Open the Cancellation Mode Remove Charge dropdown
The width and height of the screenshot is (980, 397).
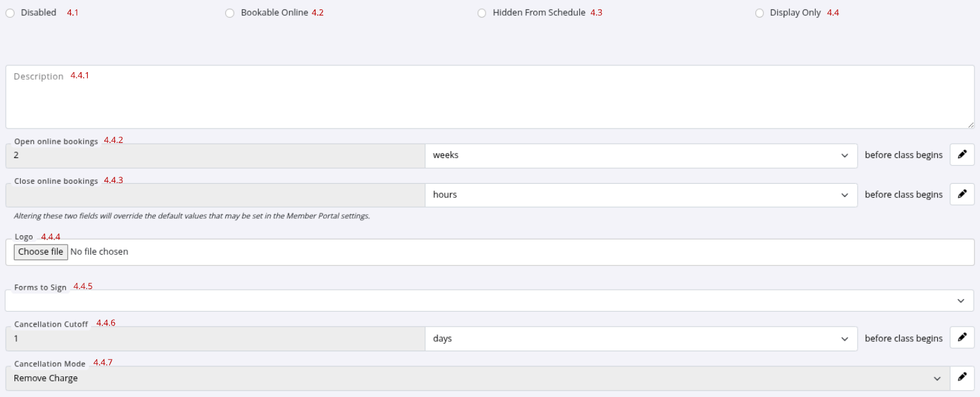pyautogui.click(x=477, y=379)
